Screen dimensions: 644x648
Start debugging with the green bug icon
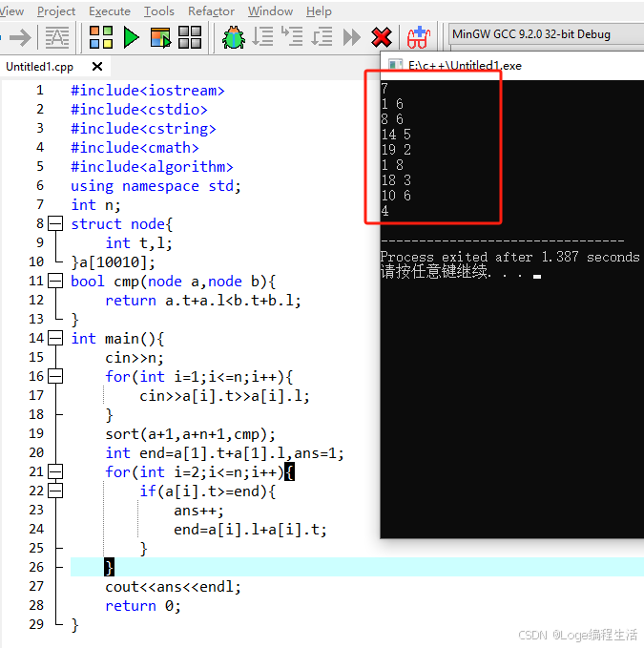coord(234,37)
